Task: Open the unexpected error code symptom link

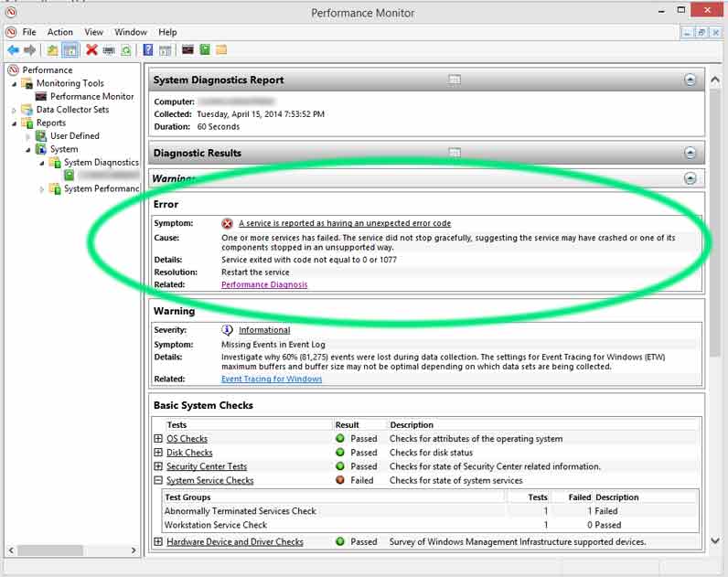Action: click(345, 223)
